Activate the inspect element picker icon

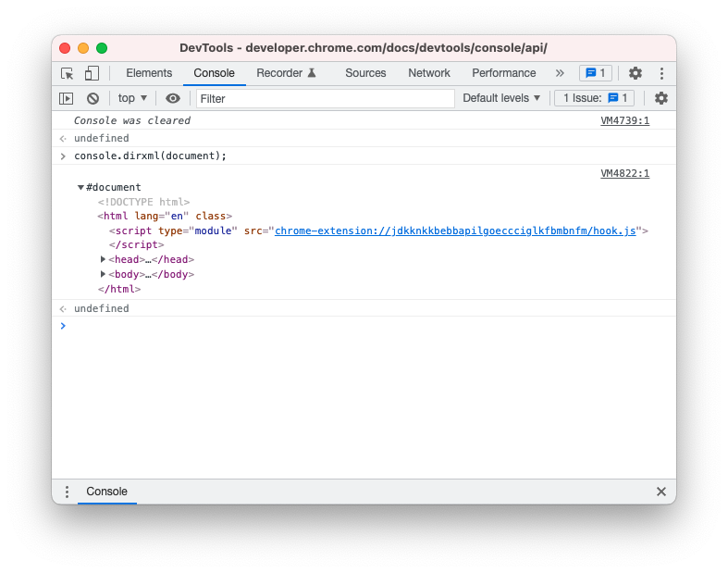coord(68,73)
